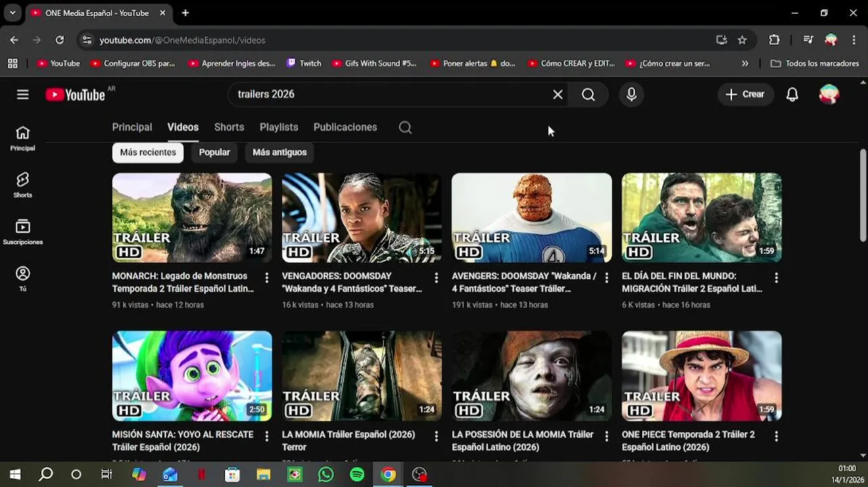Open the notifications bell
Image resolution: width=868 pixels, height=487 pixels.
[792, 95]
